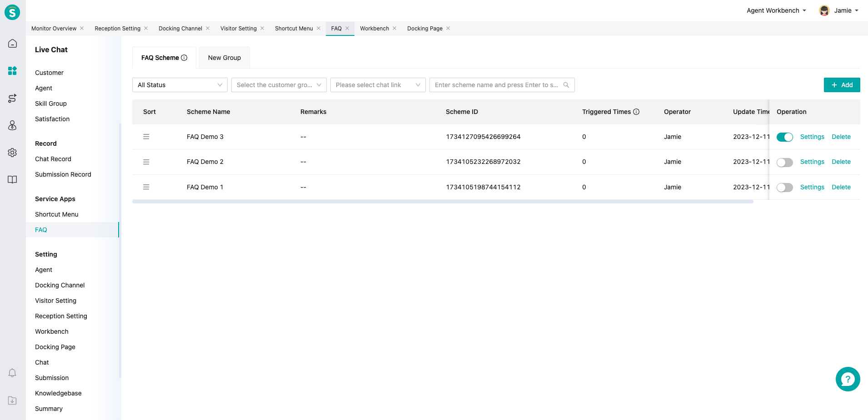Click the Scheme ID 1734127095426699264 cell
The image size is (868, 420).
483,137
